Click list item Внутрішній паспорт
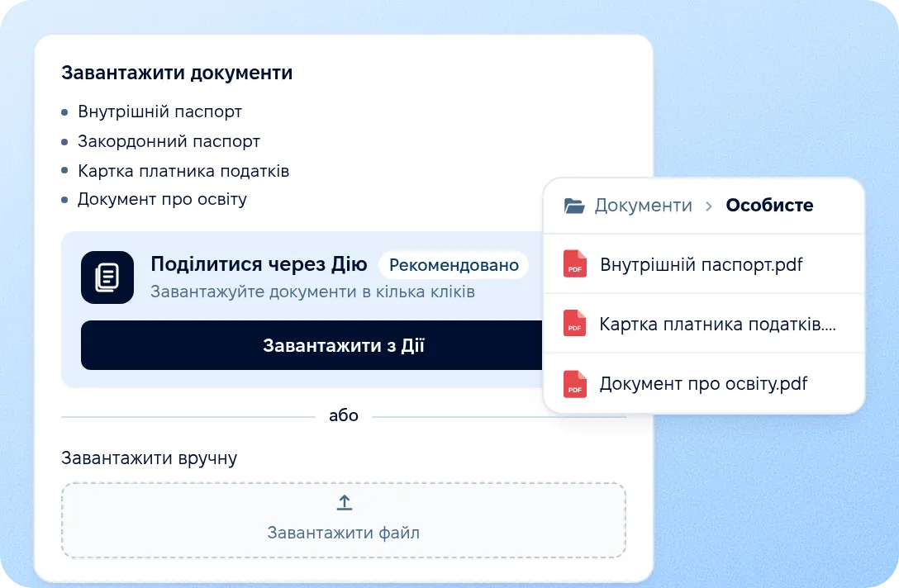 [x=160, y=111]
